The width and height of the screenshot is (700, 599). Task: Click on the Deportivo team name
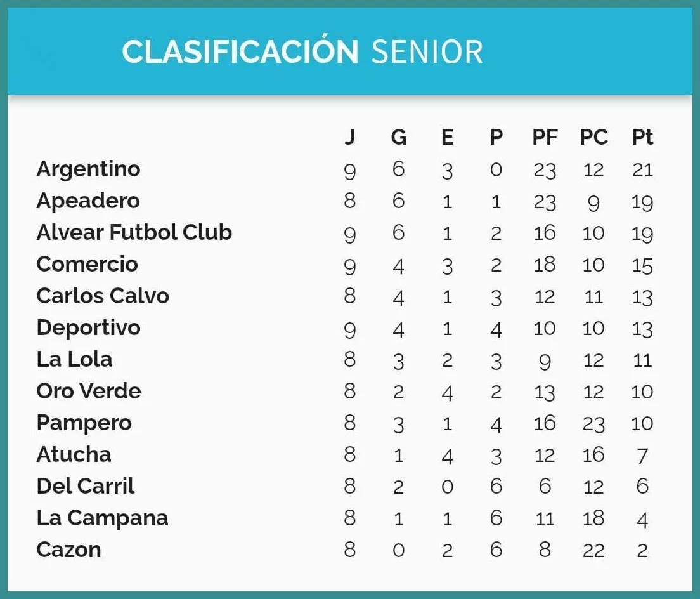(88, 328)
